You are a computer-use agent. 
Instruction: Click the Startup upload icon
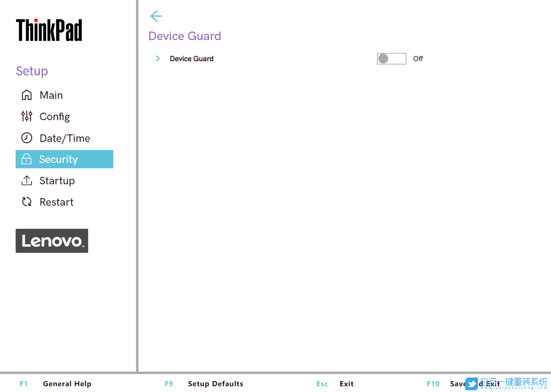(26, 181)
